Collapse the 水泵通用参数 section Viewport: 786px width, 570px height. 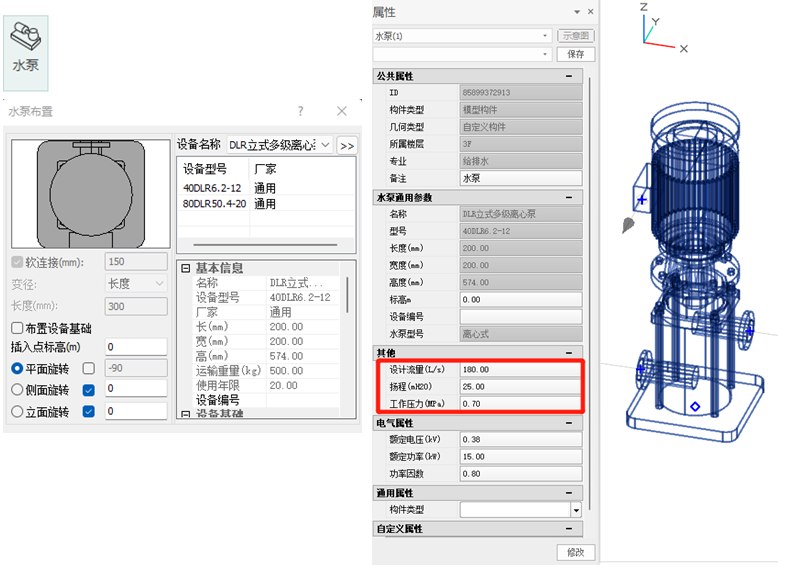point(569,198)
